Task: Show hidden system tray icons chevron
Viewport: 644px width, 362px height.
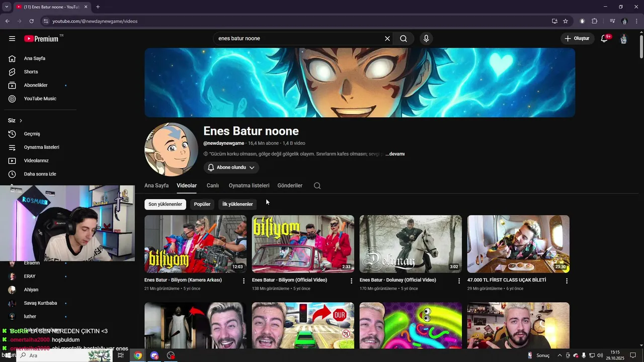Action: 559,355
